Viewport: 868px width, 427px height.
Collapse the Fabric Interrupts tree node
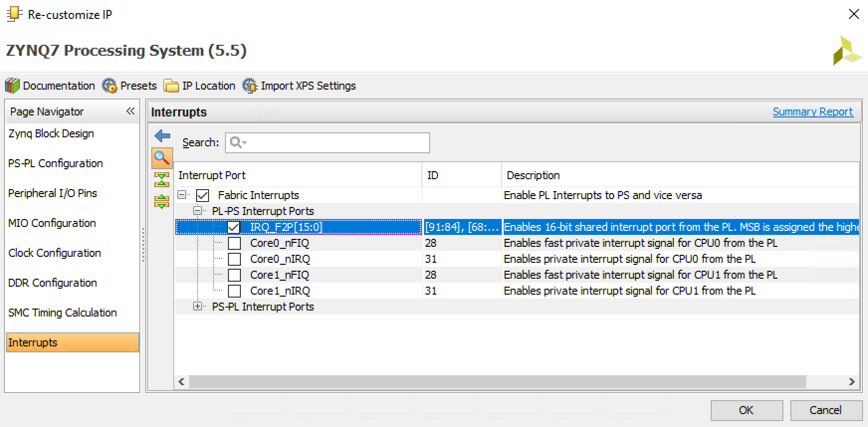[182, 195]
